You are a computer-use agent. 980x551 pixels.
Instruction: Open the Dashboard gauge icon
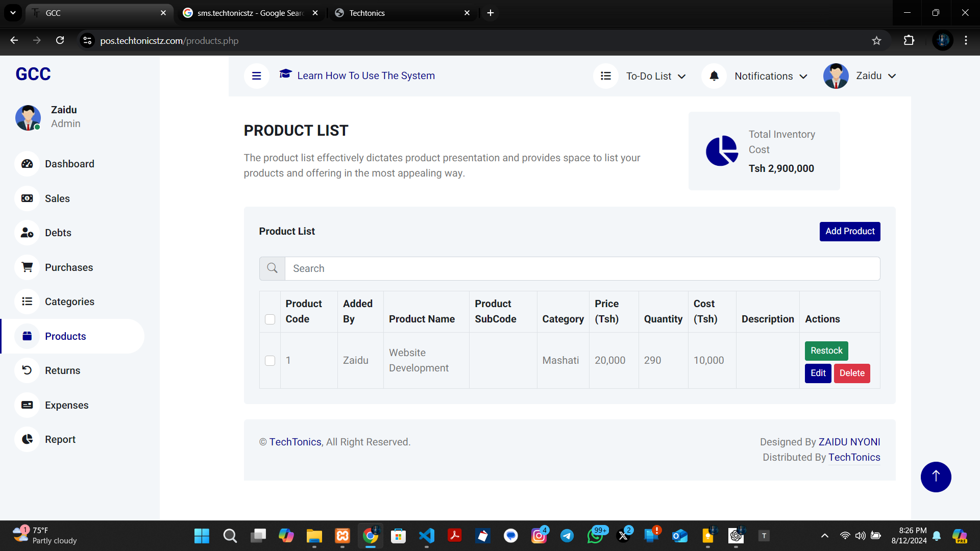pos(27,164)
